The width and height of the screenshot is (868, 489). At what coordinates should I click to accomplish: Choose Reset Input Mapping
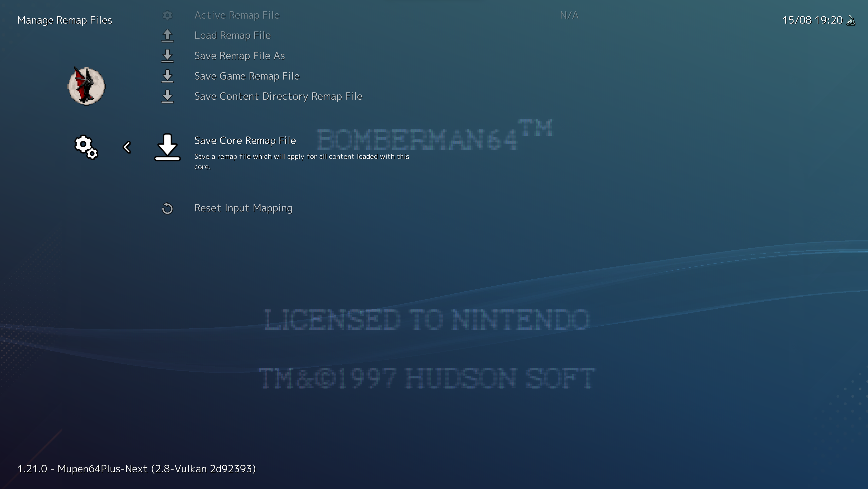click(x=243, y=208)
